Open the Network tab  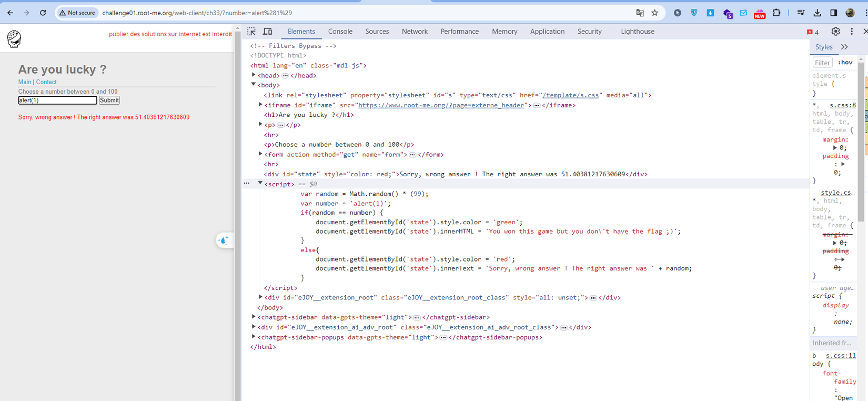click(415, 32)
